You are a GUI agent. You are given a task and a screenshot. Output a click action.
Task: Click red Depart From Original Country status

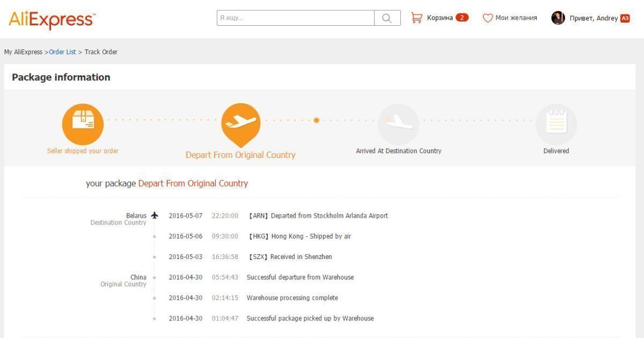pyautogui.click(x=193, y=183)
